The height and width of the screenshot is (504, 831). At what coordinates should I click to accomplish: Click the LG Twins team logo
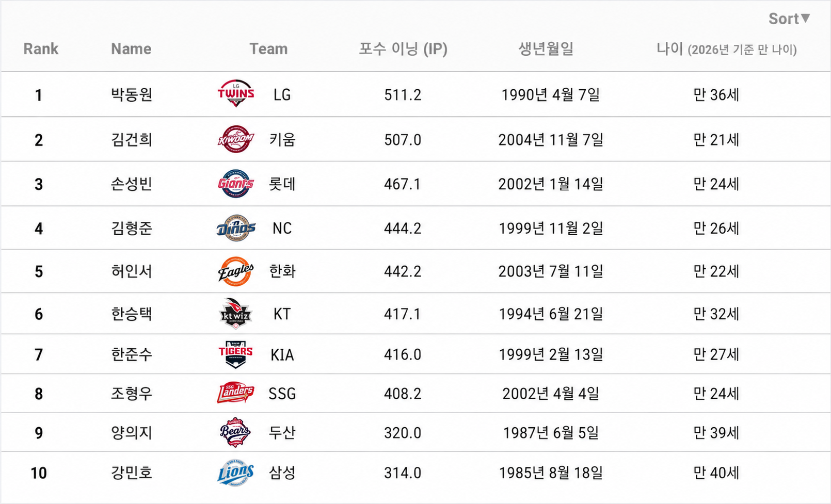click(236, 94)
